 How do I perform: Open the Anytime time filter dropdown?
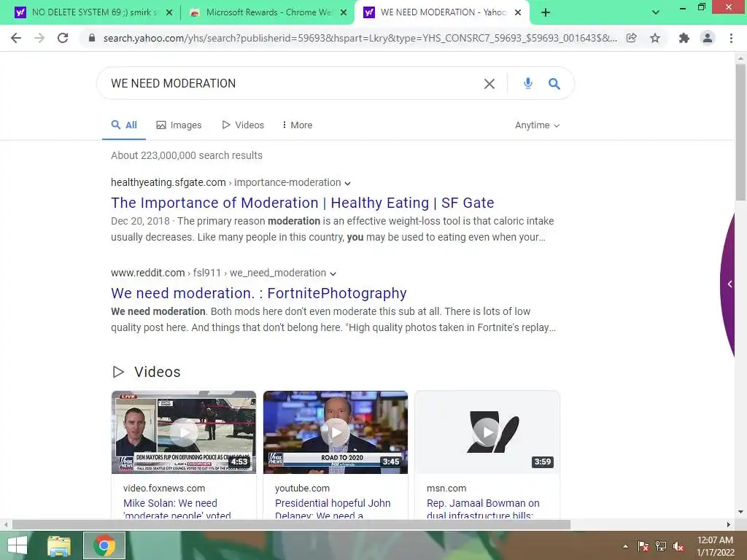coord(537,125)
